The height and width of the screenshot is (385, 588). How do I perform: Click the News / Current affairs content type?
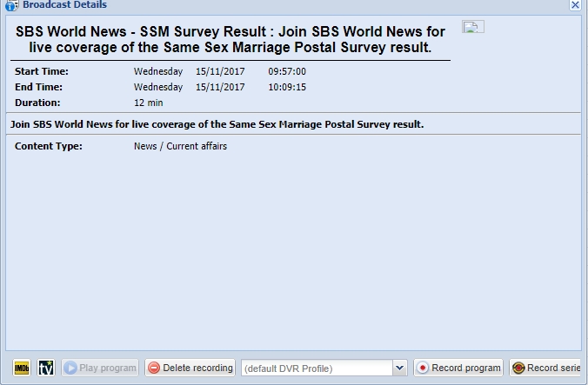pyautogui.click(x=180, y=146)
